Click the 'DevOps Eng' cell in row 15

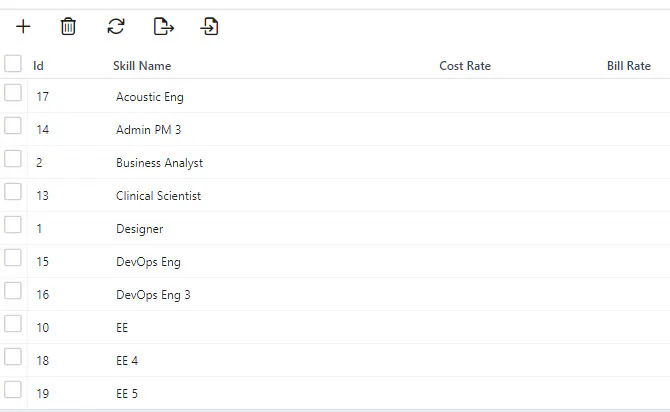pyautogui.click(x=148, y=262)
